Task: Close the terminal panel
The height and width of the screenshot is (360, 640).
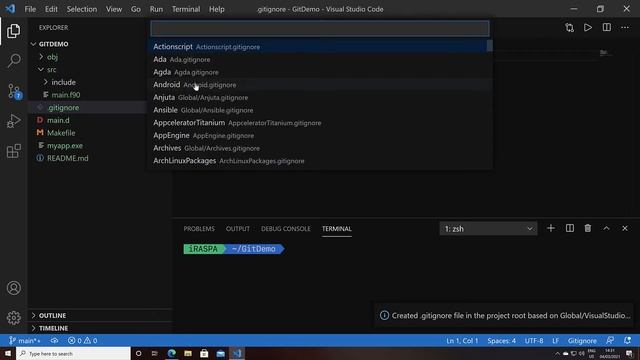Action: (x=625, y=229)
